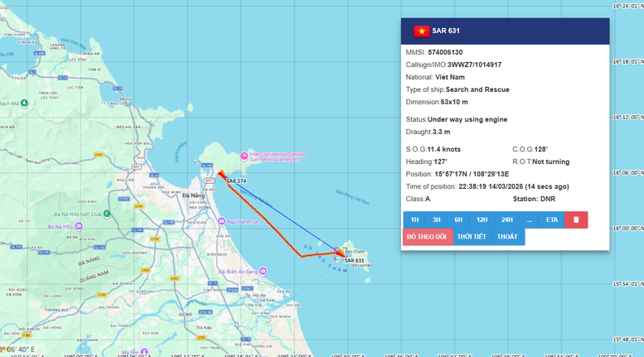The width and height of the screenshot is (644, 357).
Task: Delete track with red trash icon
Action: click(x=576, y=220)
